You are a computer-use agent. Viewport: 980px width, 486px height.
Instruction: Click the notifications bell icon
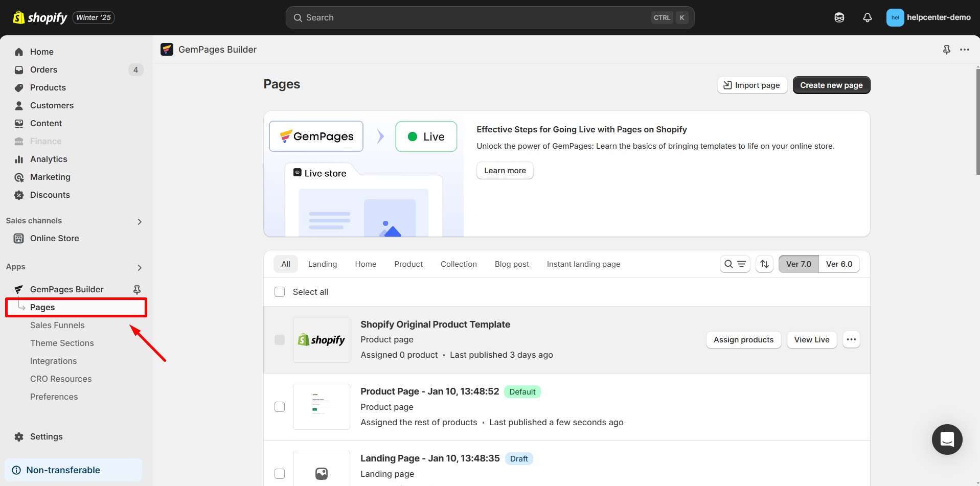867,17
